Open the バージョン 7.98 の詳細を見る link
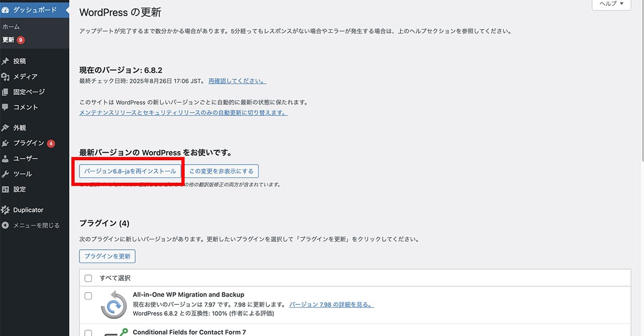 pos(332,304)
